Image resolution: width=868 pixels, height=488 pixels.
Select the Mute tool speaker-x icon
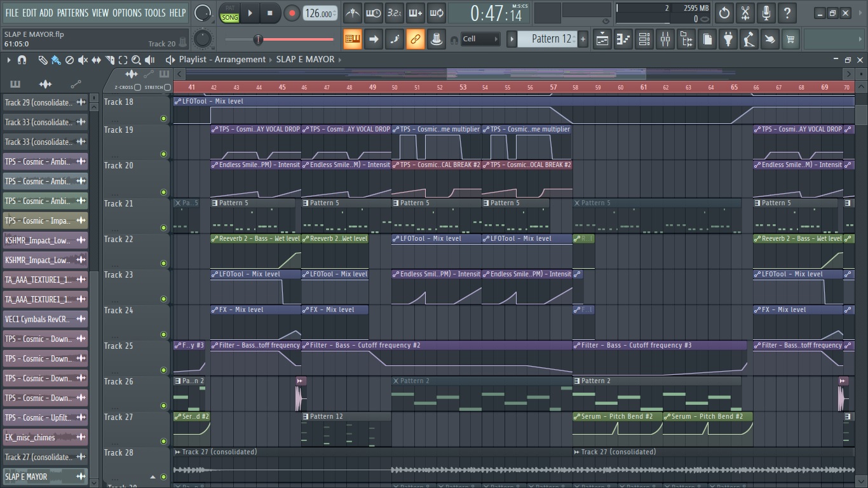coord(83,60)
